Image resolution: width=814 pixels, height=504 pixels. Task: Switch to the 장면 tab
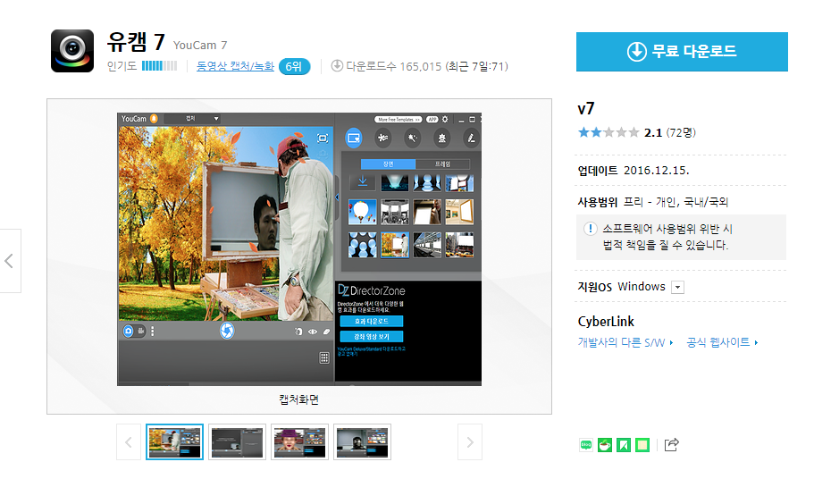pos(389,164)
